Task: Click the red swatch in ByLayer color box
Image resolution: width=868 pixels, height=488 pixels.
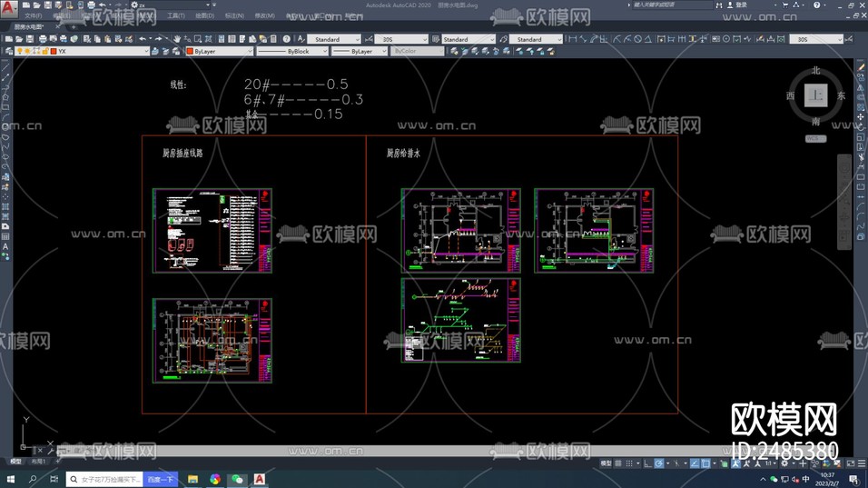Action: (x=190, y=51)
